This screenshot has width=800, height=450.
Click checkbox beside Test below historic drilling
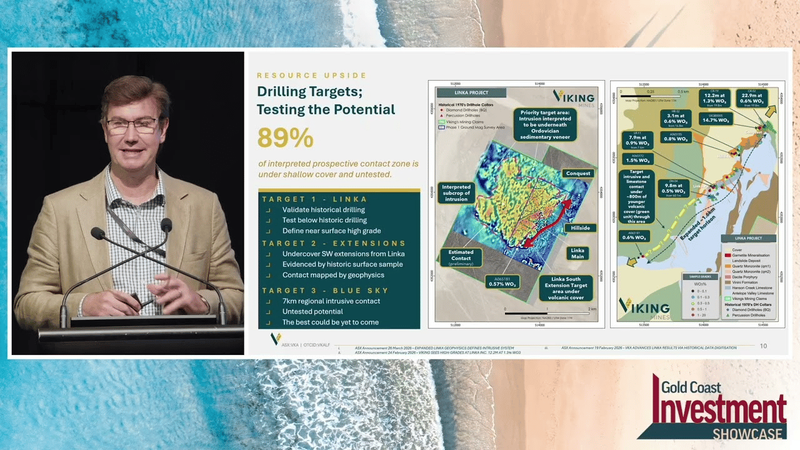[268, 220]
